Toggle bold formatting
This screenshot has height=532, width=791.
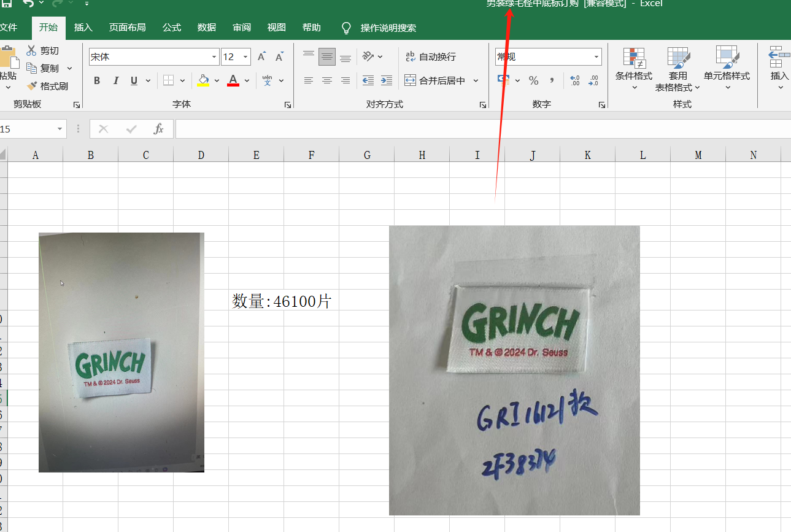click(97, 80)
